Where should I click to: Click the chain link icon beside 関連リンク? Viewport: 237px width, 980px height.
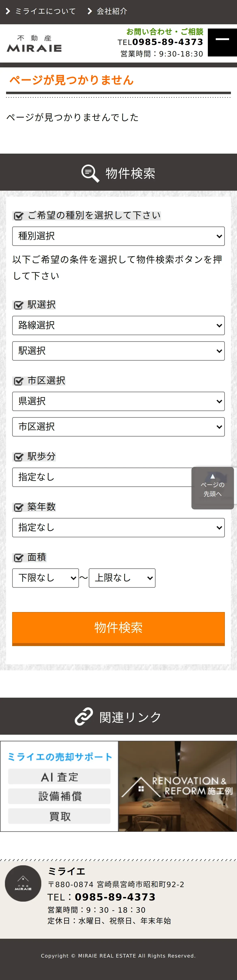click(84, 716)
